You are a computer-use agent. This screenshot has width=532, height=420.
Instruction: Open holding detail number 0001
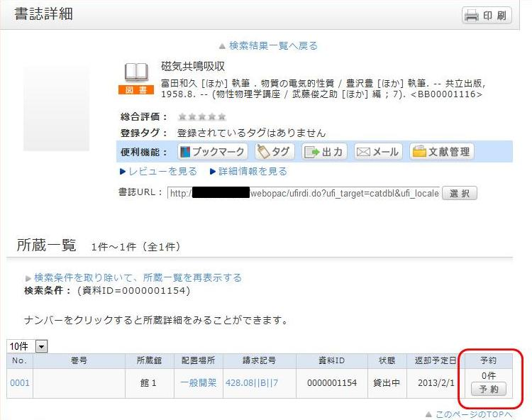click(x=20, y=383)
